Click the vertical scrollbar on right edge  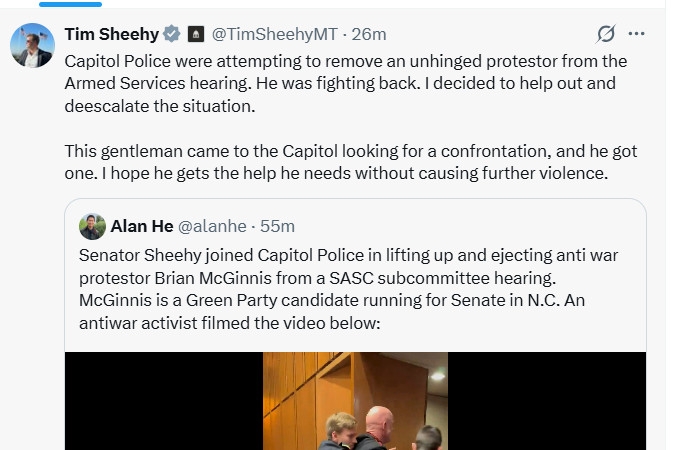click(x=669, y=225)
